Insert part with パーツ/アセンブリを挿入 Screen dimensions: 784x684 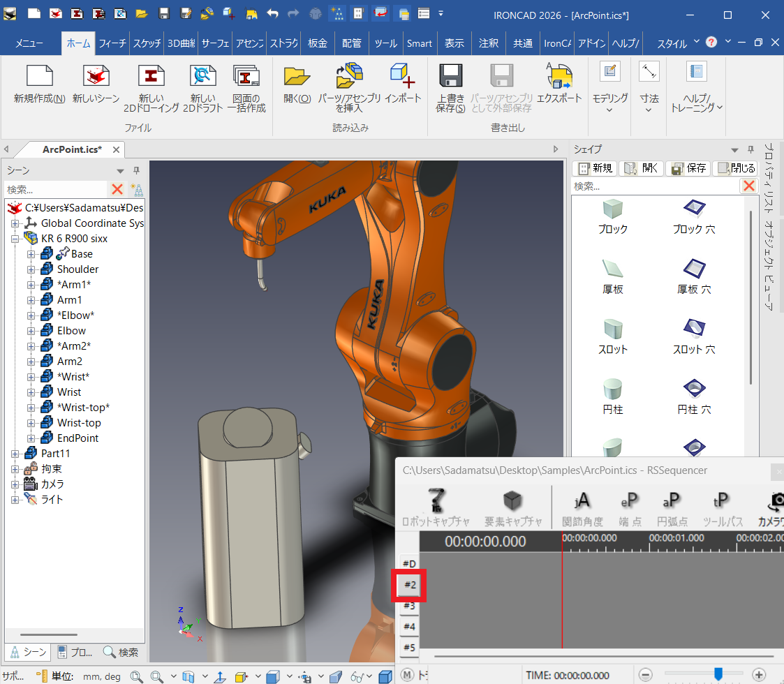(350, 89)
